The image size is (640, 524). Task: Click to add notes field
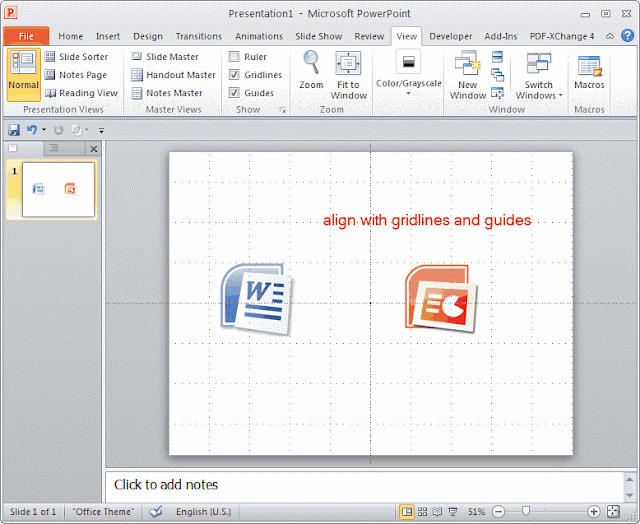[x=364, y=486]
